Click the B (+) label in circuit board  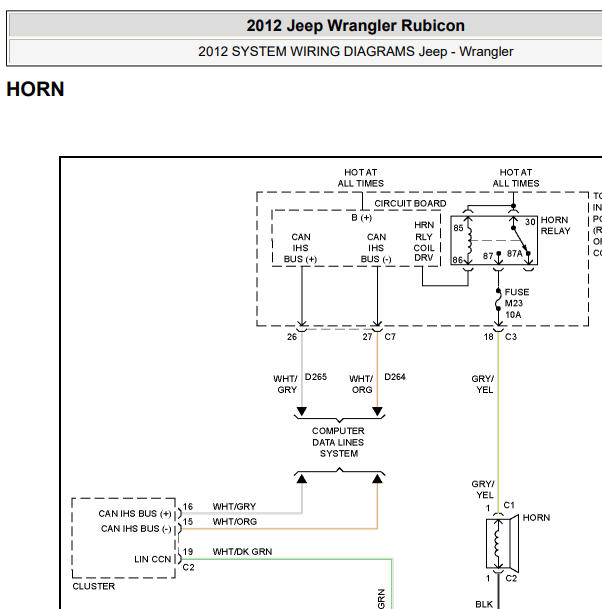[362, 218]
